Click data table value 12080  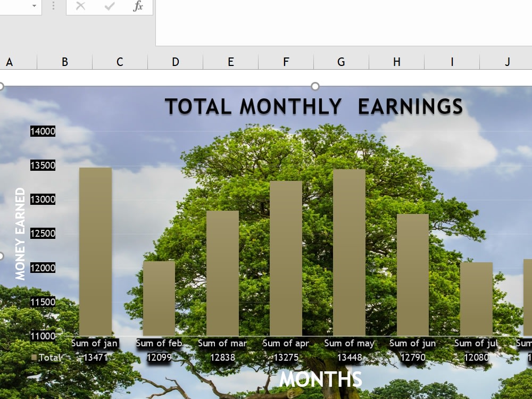[x=476, y=358]
